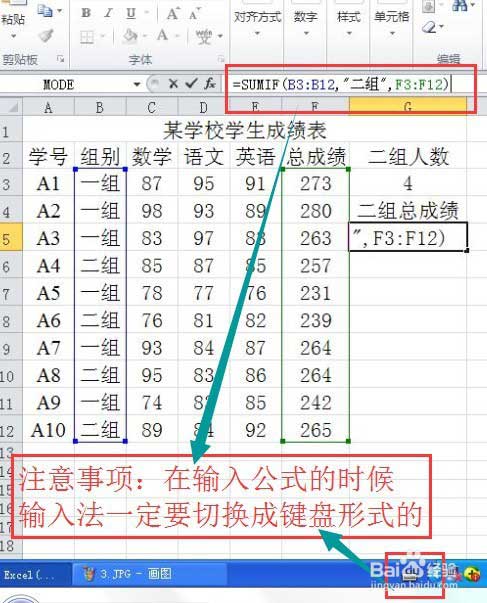Click the editing cell G5 with F3:F12)
The image size is (487, 603).
408,237
